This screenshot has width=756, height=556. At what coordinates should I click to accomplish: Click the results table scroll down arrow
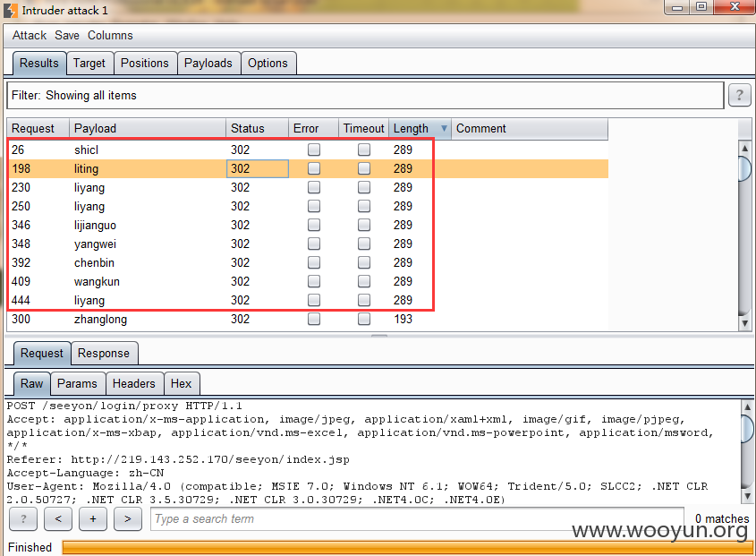745,323
